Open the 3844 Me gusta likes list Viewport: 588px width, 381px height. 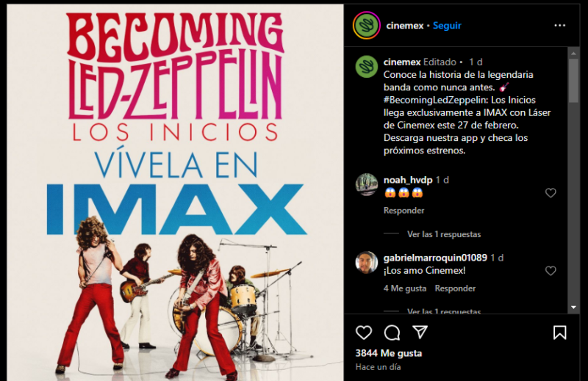pyautogui.click(x=389, y=353)
